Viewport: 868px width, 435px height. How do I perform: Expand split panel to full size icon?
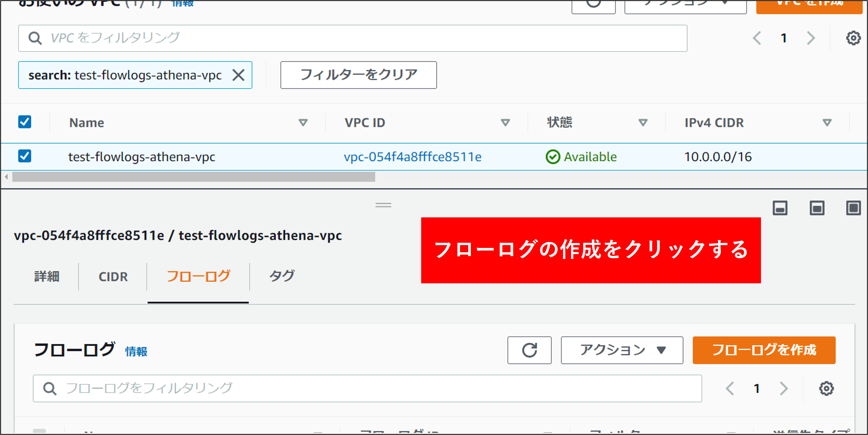click(853, 208)
